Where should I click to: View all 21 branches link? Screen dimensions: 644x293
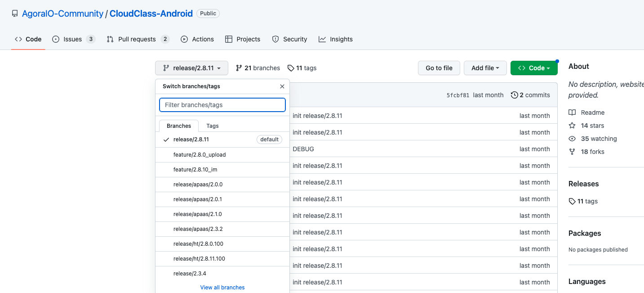point(258,68)
